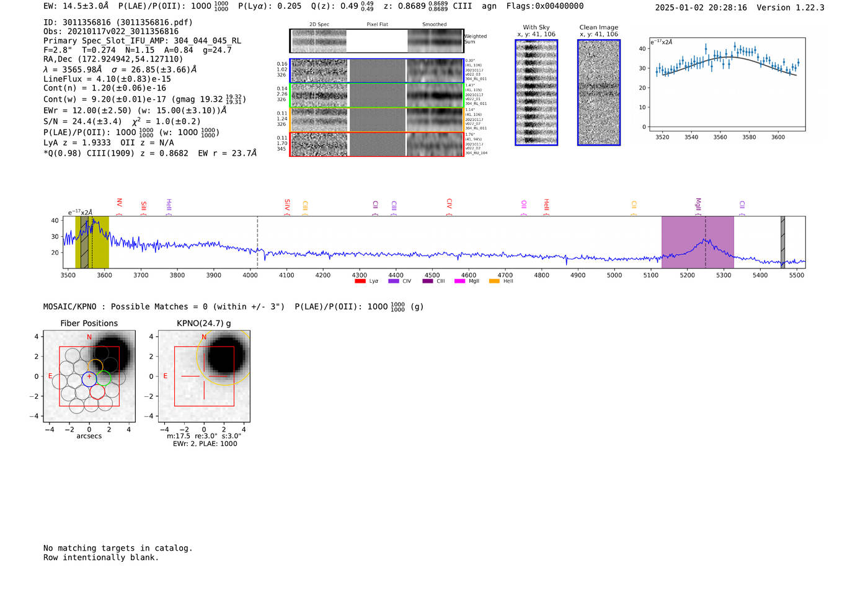Click the orange fiber circle

95,367
